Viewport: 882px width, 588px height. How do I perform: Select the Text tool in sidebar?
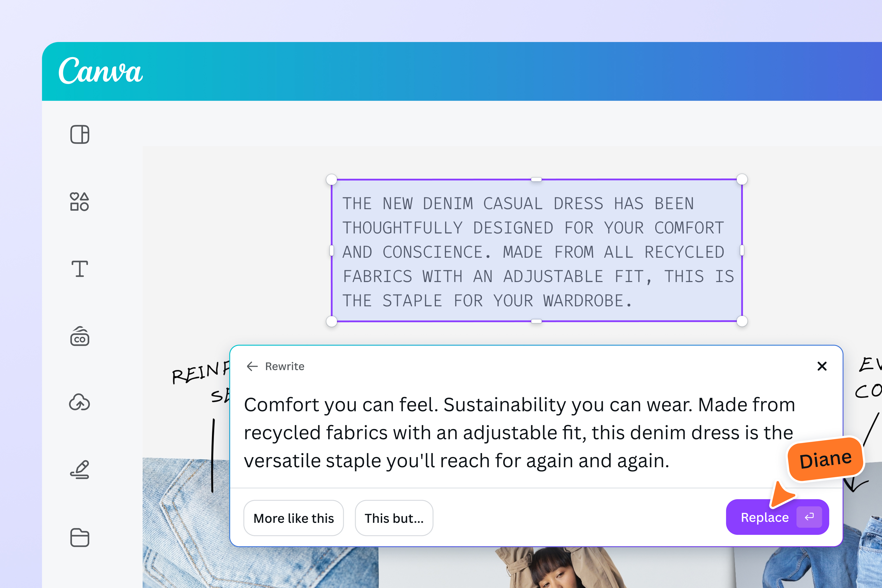79,269
